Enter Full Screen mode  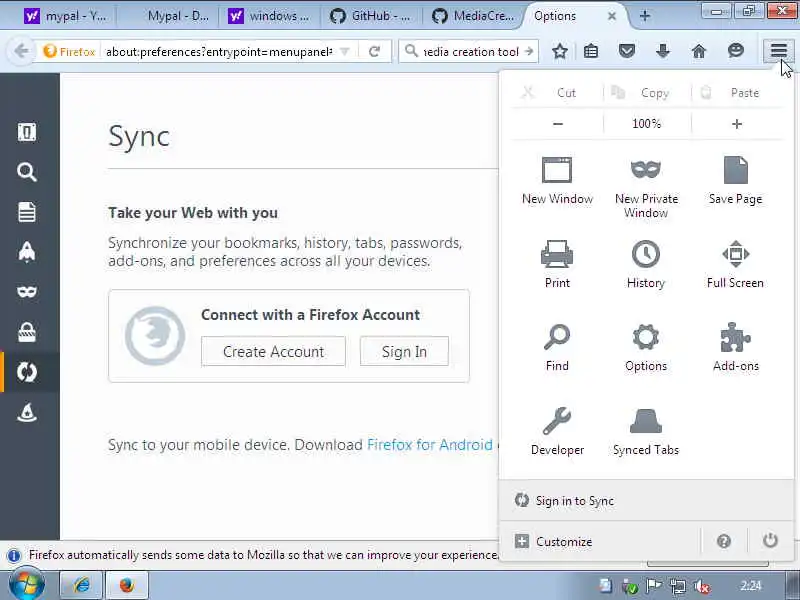coord(735,264)
